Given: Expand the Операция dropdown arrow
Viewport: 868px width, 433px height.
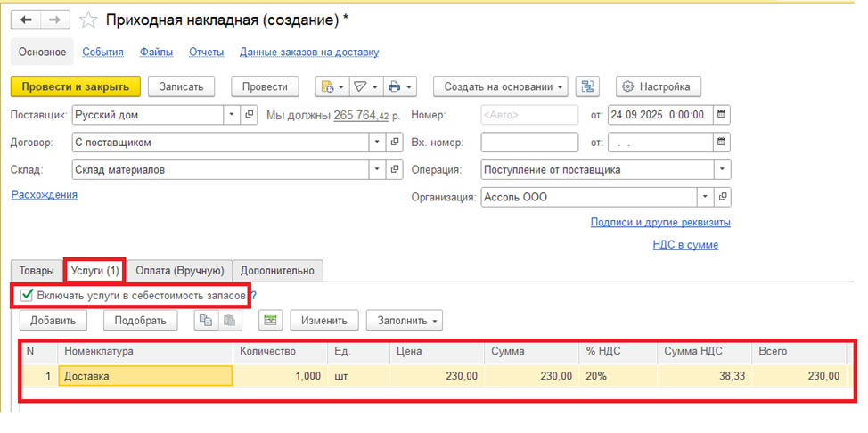Looking at the screenshot, I should tap(723, 170).
